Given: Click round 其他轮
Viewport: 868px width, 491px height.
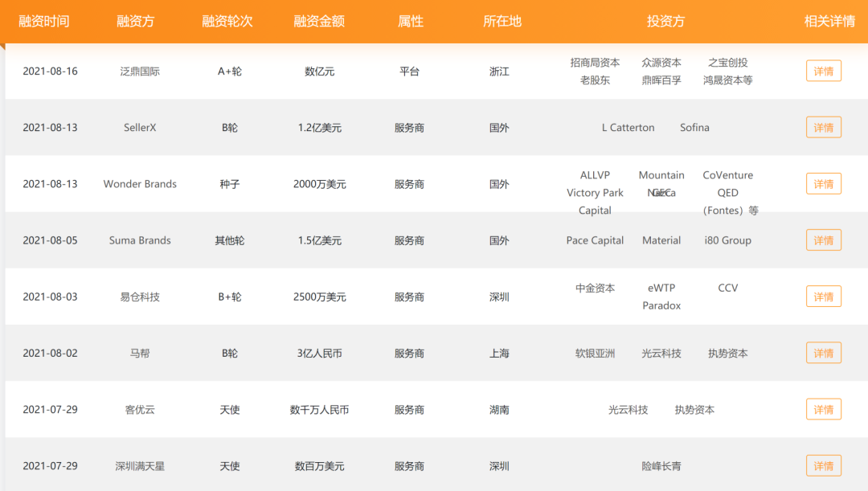Looking at the screenshot, I should pyautogui.click(x=230, y=240).
